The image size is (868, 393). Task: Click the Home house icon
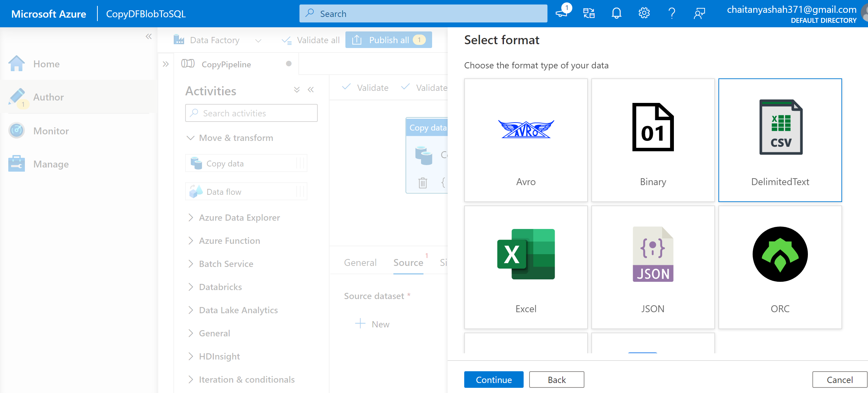pyautogui.click(x=17, y=63)
